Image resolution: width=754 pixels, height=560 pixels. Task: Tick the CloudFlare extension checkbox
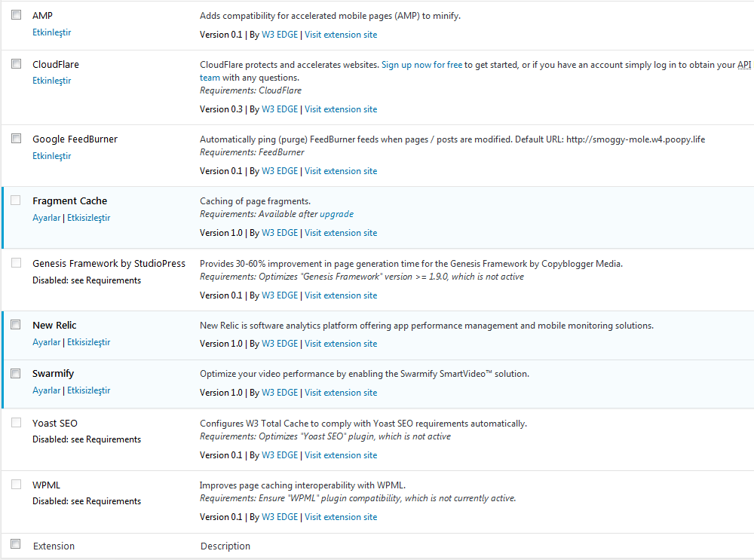click(x=17, y=64)
